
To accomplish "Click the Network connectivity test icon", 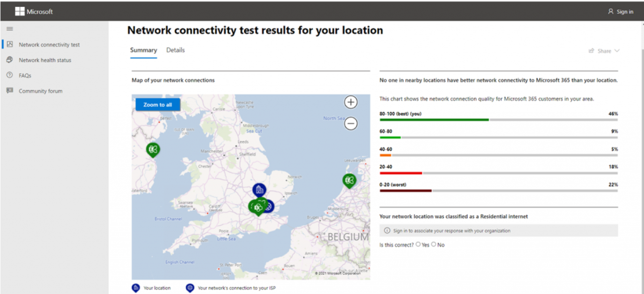I will pos(10,44).
